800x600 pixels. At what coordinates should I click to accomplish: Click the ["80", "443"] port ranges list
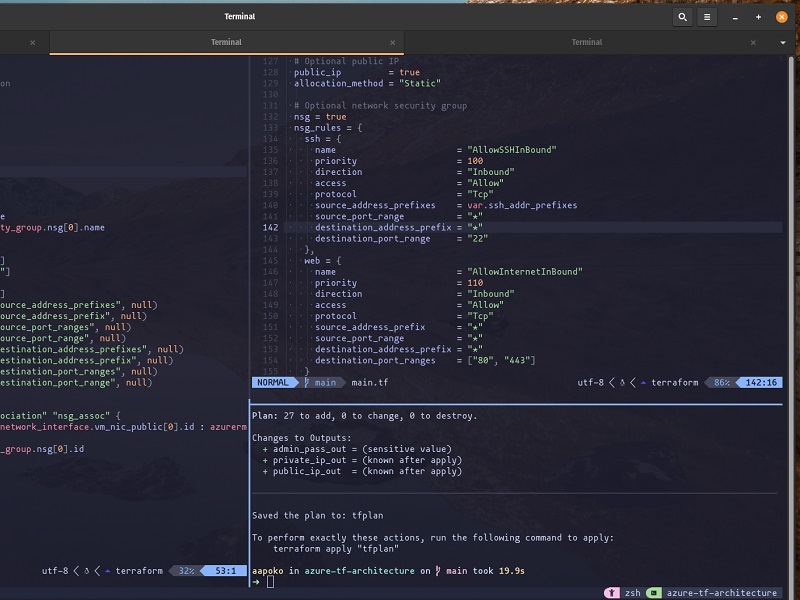(501, 361)
